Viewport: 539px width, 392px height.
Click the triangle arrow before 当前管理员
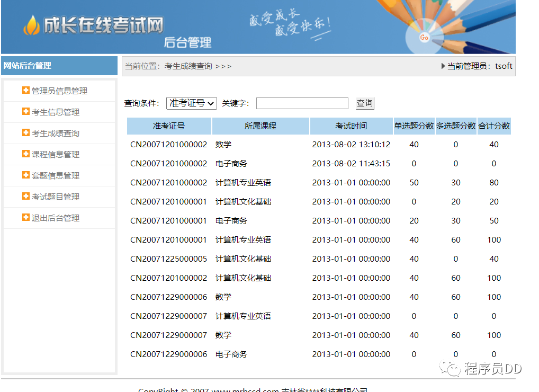tap(443, 66)
